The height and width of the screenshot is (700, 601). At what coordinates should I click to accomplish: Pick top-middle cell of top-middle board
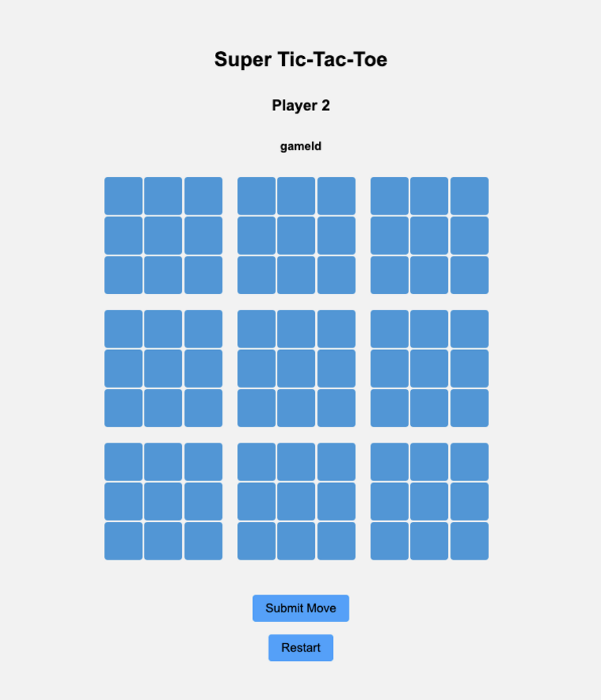click(x=296, y=196)
